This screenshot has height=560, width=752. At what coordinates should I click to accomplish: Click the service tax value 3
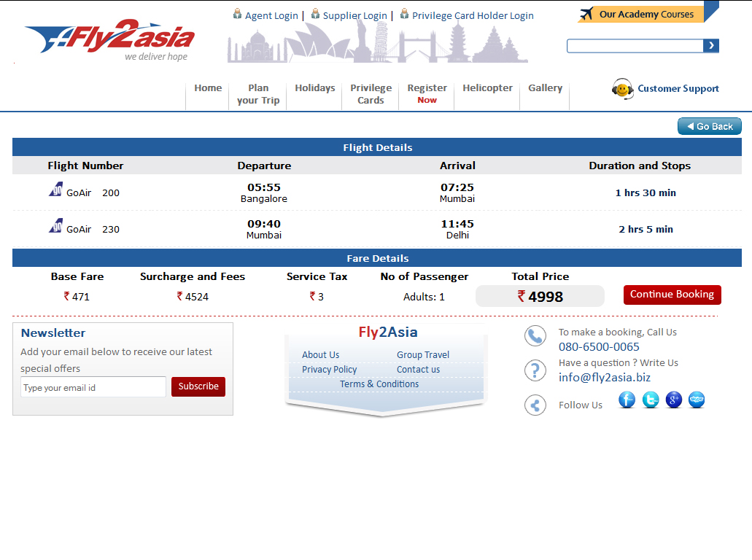point(317,297)
